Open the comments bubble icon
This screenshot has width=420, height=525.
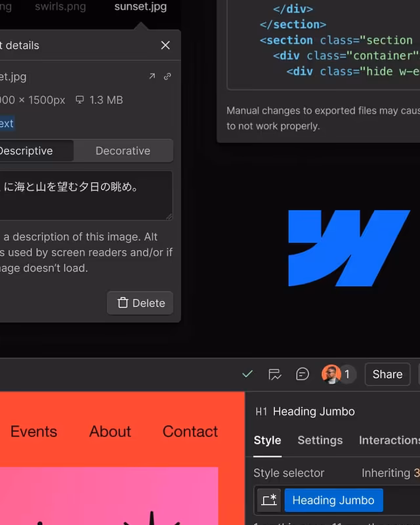(303, 374)
